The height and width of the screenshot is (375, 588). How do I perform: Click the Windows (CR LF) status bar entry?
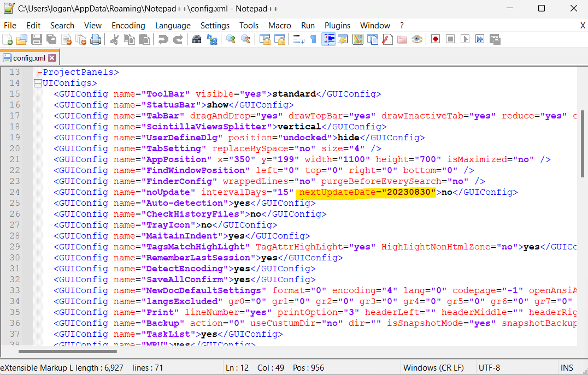click(x=433, y=368)
